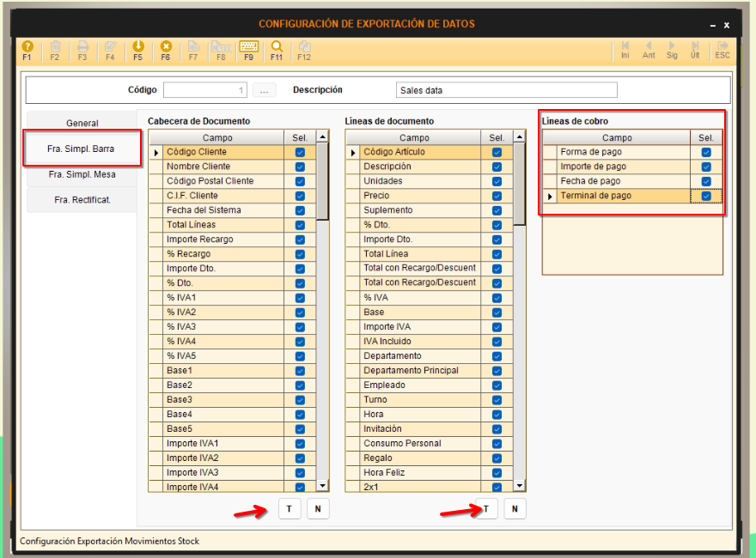Uncheck the Nombre Cliente checkbox
This screenshot has width=756, height=558.
click(300, 167)
